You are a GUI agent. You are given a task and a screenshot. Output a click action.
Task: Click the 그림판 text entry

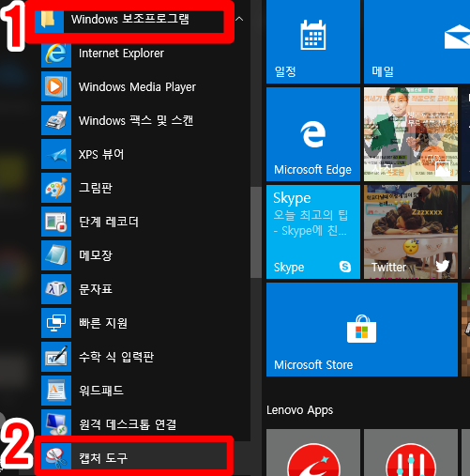click(96, 188)
